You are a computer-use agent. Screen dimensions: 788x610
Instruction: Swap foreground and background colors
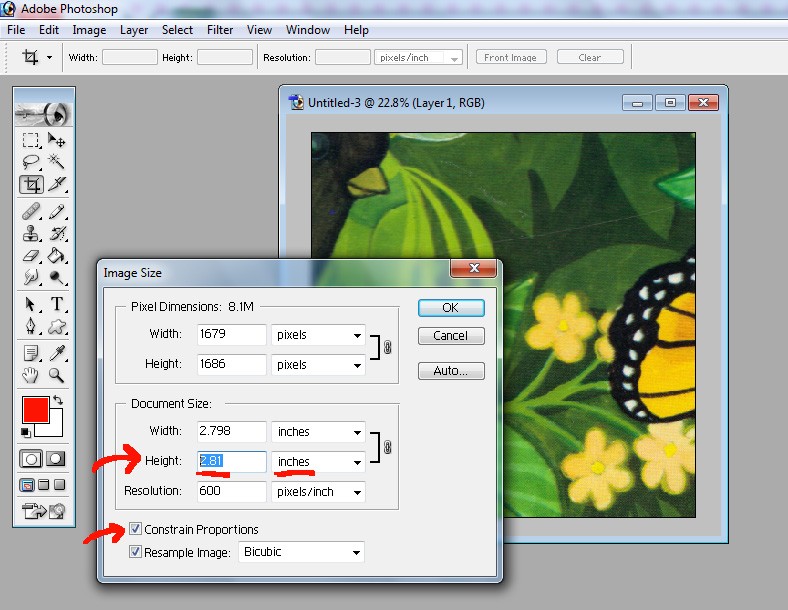58,400
